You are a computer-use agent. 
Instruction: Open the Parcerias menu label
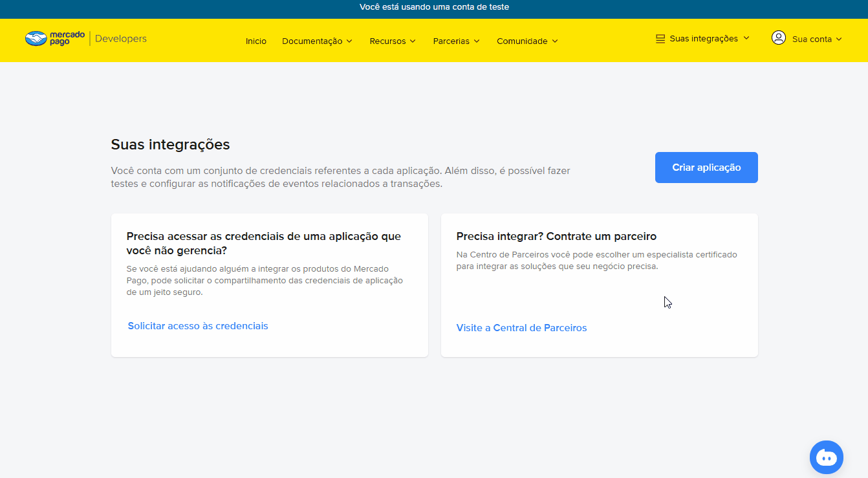point(451,41)
